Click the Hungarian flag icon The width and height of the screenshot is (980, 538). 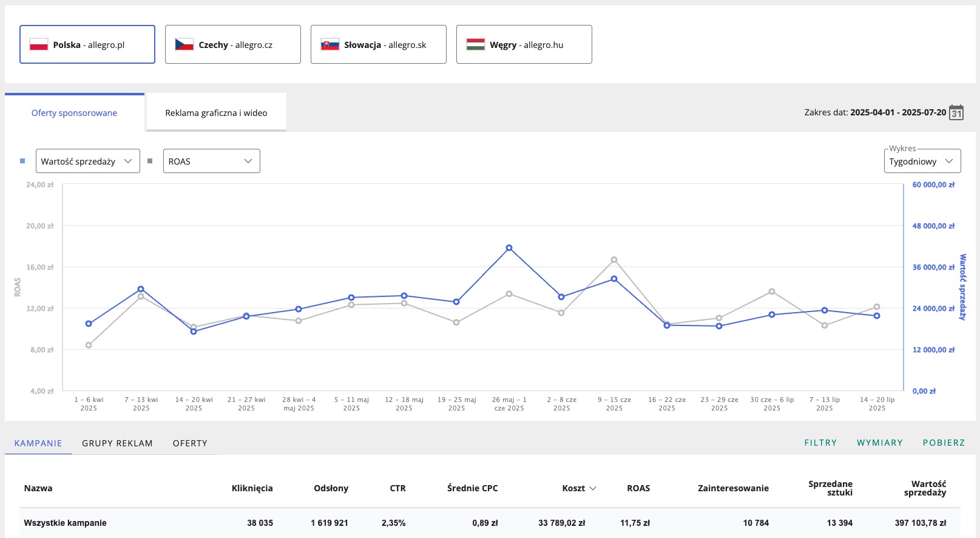pyautogui.click(x=476, y=44)
